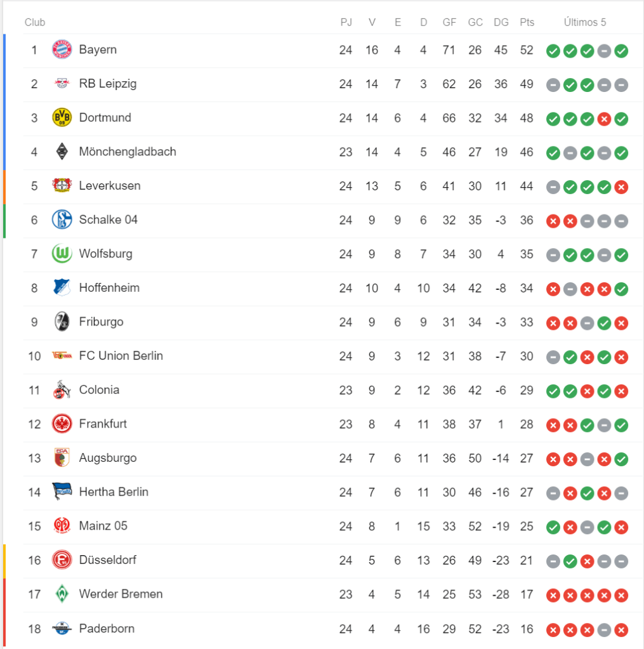This screenshot has height=649, width=644.
Task: Click Dortmund's red loss result indicator
Action: (604, 118)
